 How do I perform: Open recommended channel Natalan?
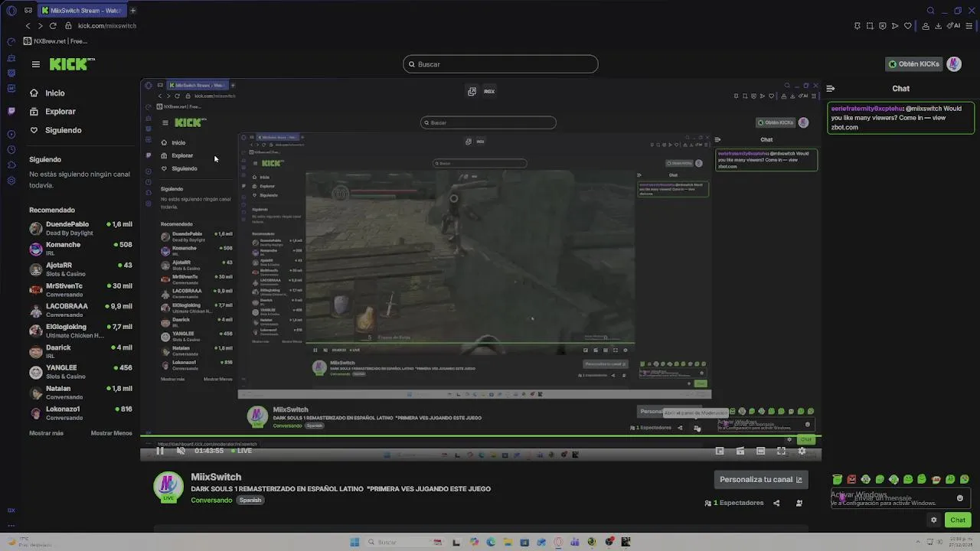[80, 393]
